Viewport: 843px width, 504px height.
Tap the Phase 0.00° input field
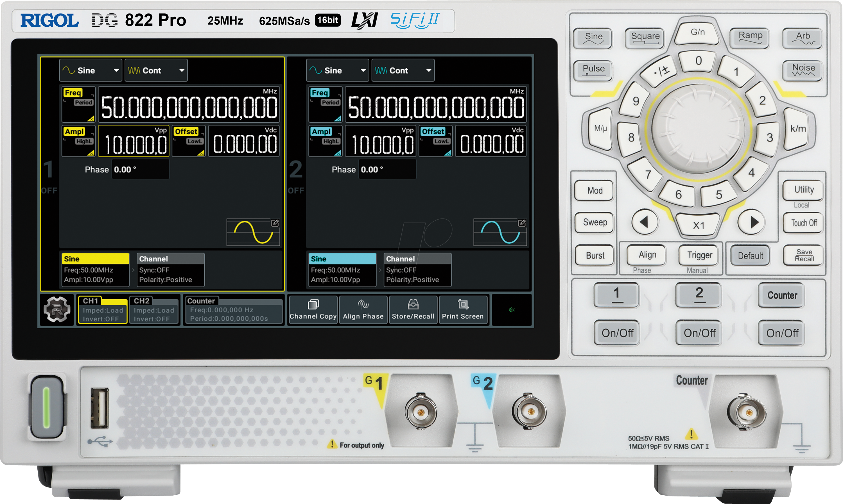[x=140, y=169]
